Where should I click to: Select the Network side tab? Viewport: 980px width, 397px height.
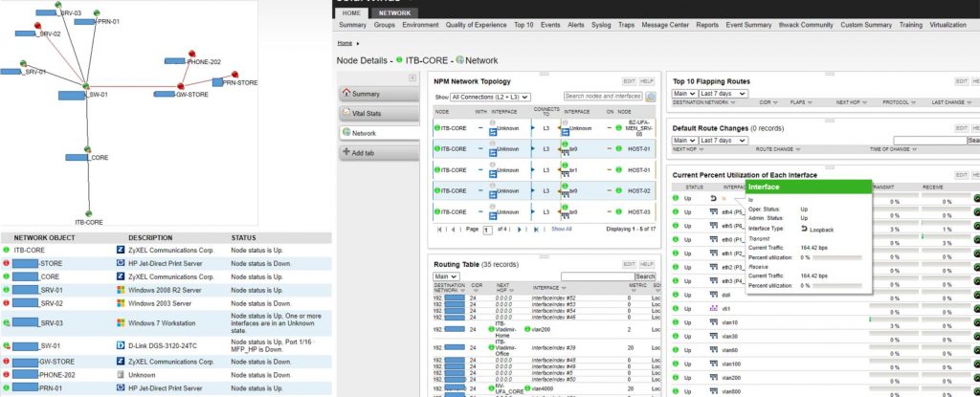pos(380,133)
